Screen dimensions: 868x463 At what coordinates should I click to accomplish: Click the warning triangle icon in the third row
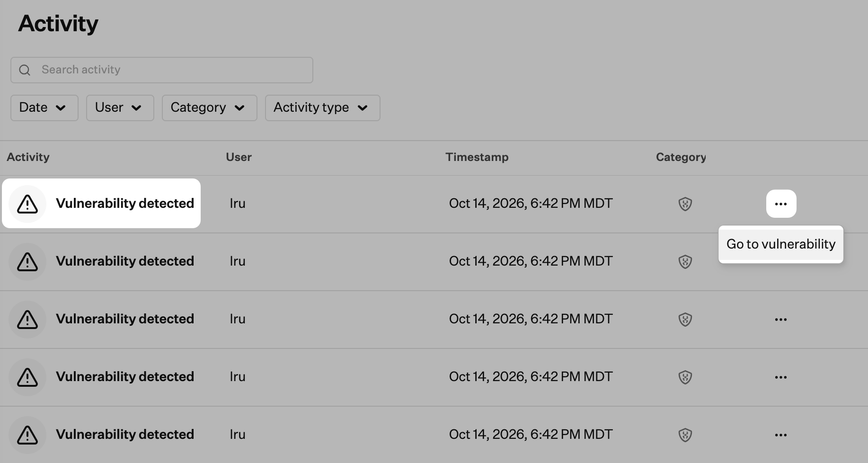[x=27, y=320]
